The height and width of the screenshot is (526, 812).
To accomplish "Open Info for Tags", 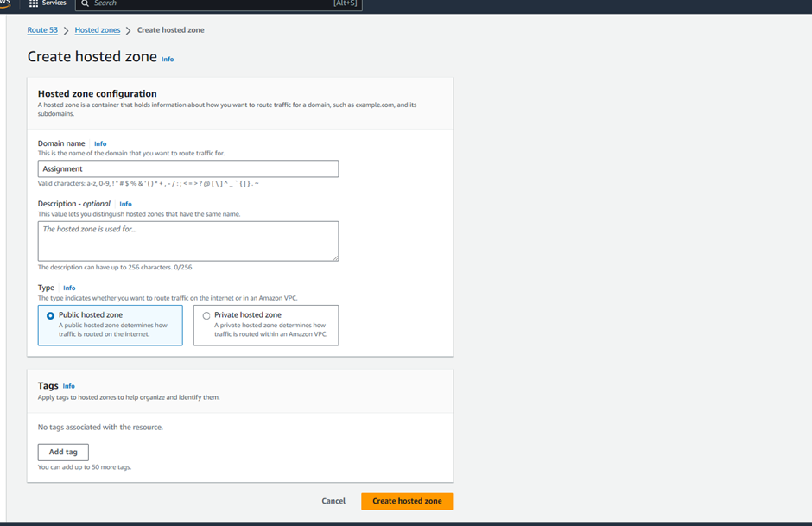I will (69, 386).
